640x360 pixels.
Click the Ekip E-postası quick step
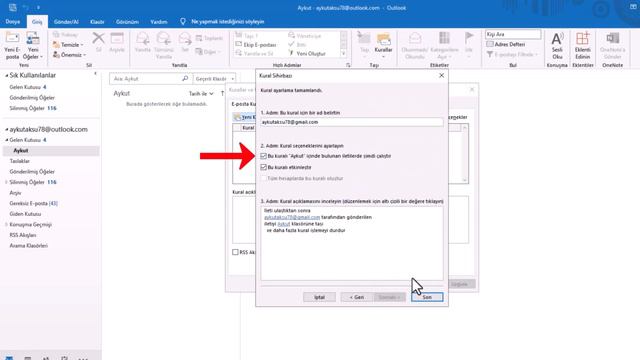(256, 44)
